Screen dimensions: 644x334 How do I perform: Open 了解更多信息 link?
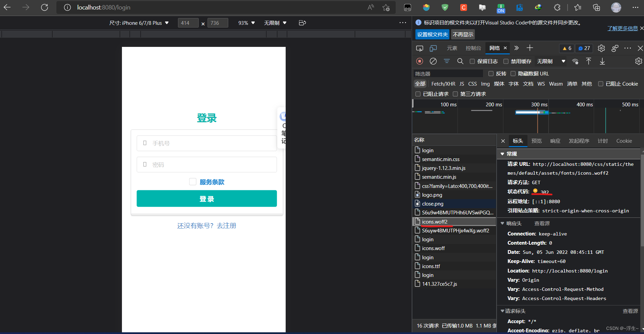point(623,28)
